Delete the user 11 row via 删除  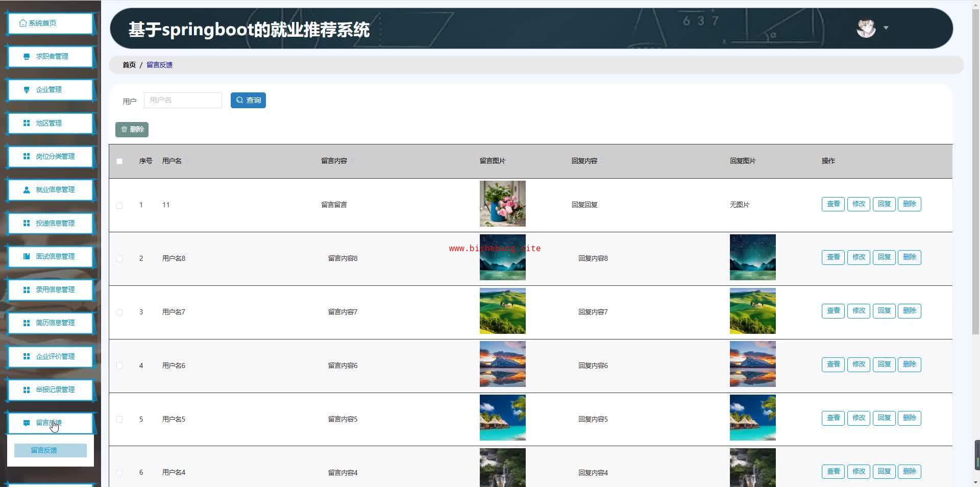click(910, 204)
